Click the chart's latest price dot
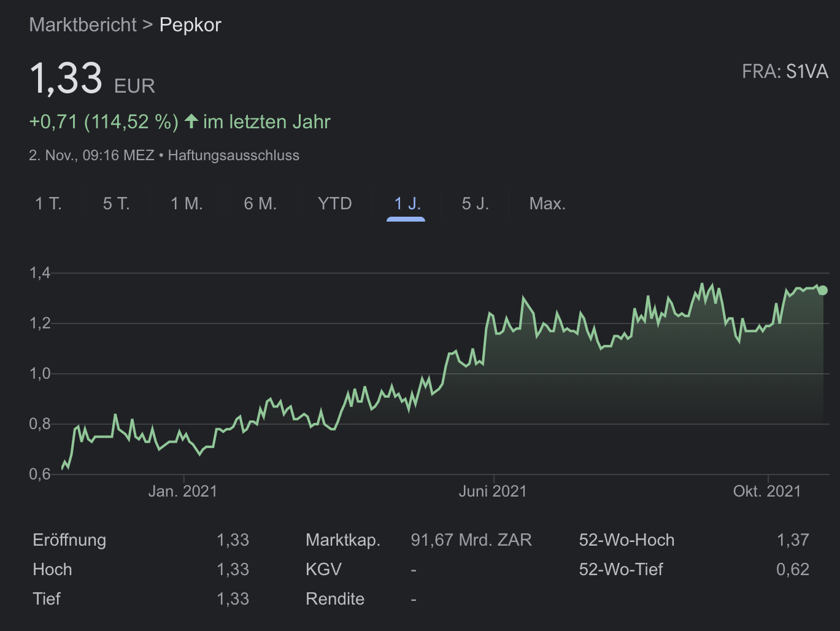 (823, 290)
